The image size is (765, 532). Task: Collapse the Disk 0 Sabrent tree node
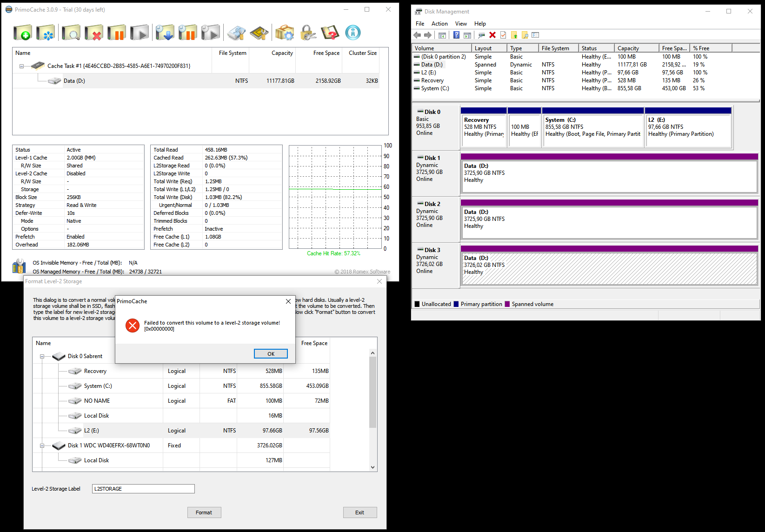tap(42, 356)
